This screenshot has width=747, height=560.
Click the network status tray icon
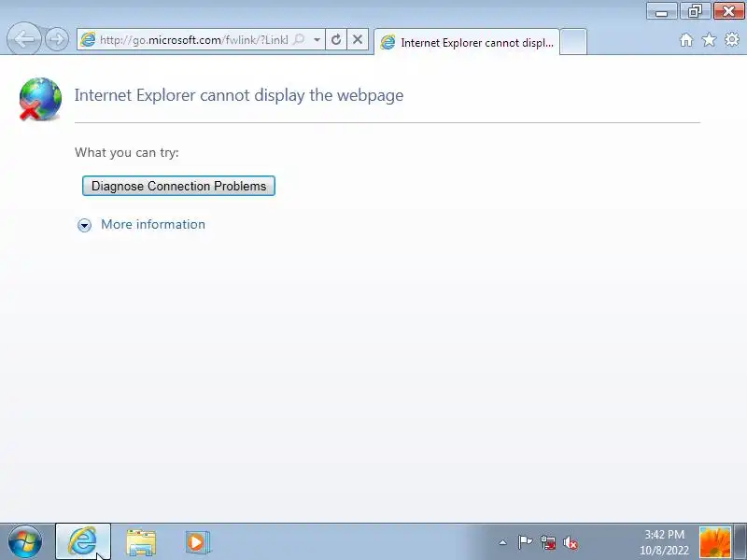(548, 542)
